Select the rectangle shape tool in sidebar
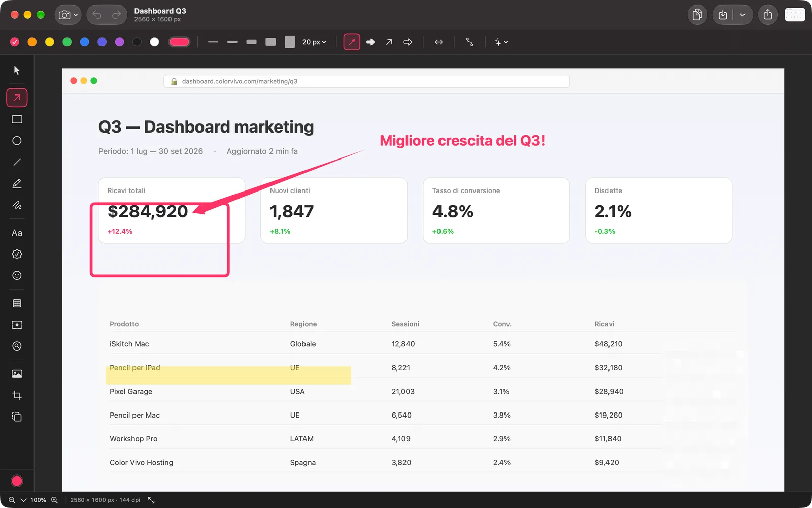 17,119
